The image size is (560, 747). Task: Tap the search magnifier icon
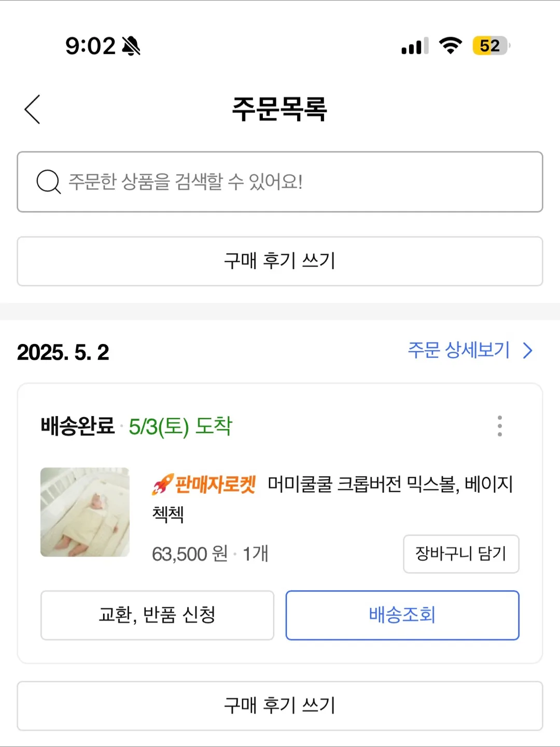coord(49,182)
